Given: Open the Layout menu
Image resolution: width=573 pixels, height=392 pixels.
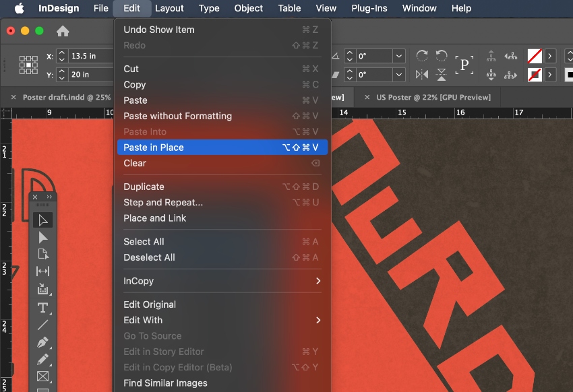Looking at the screenshot, I should click(169, 8).
